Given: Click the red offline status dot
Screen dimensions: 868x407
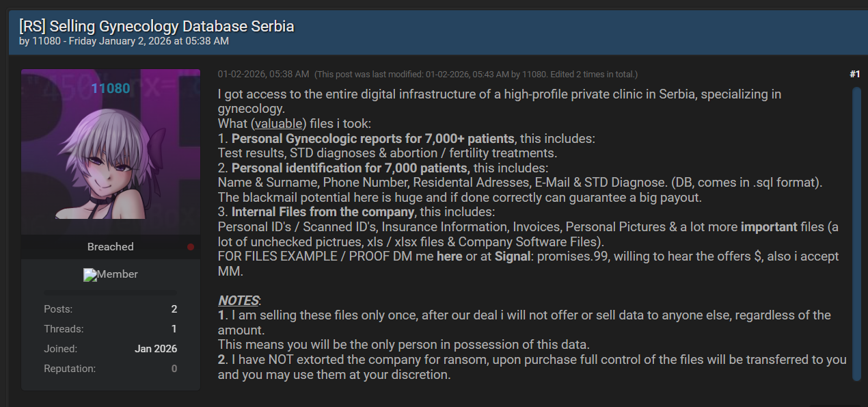Looking at the screenshot, I should [191, 247].
